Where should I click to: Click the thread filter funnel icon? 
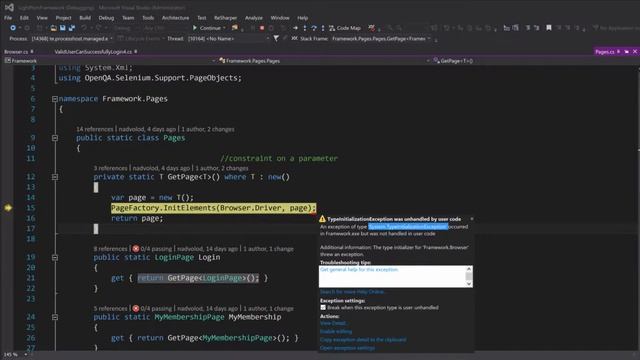point(276,38)
